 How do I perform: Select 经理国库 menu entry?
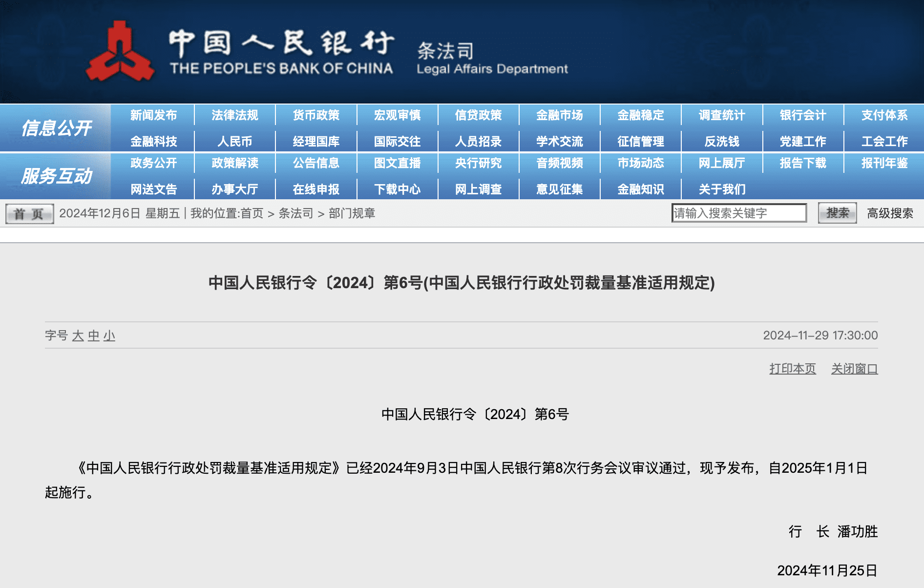click(x=316, y=142)
